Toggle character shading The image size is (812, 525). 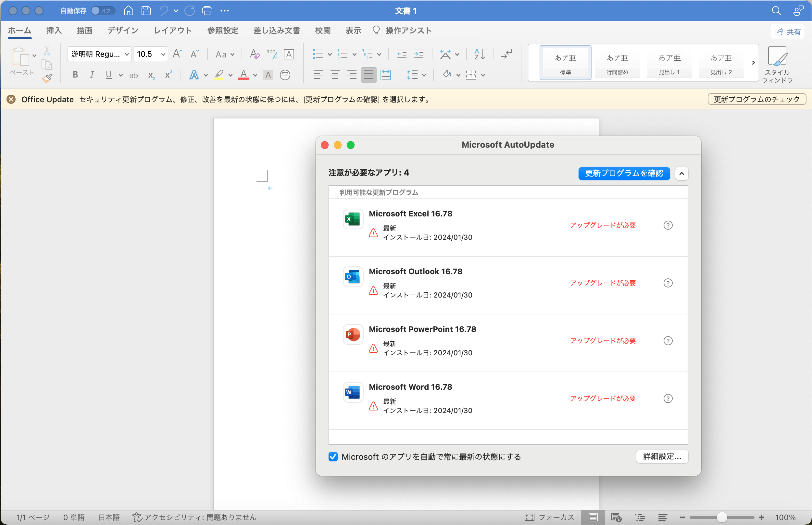[268, 75]
